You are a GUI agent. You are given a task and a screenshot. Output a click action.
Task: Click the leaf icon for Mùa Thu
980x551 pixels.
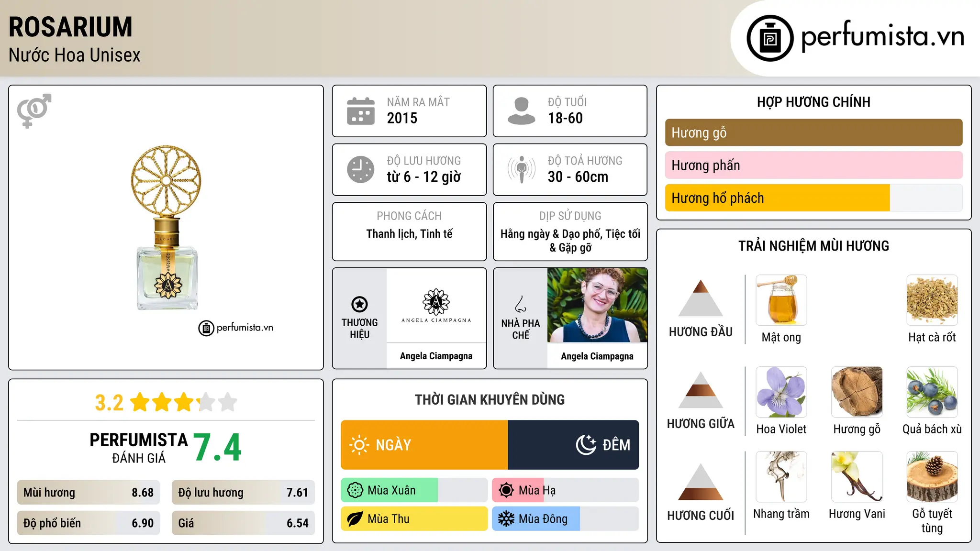coord(355,519)
